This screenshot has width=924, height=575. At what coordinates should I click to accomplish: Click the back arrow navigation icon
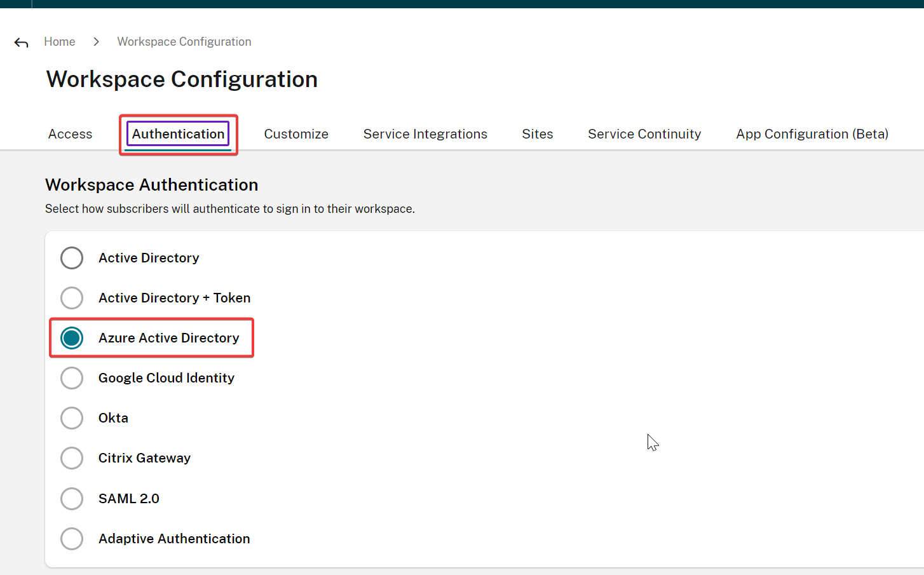tap(21, 42)
